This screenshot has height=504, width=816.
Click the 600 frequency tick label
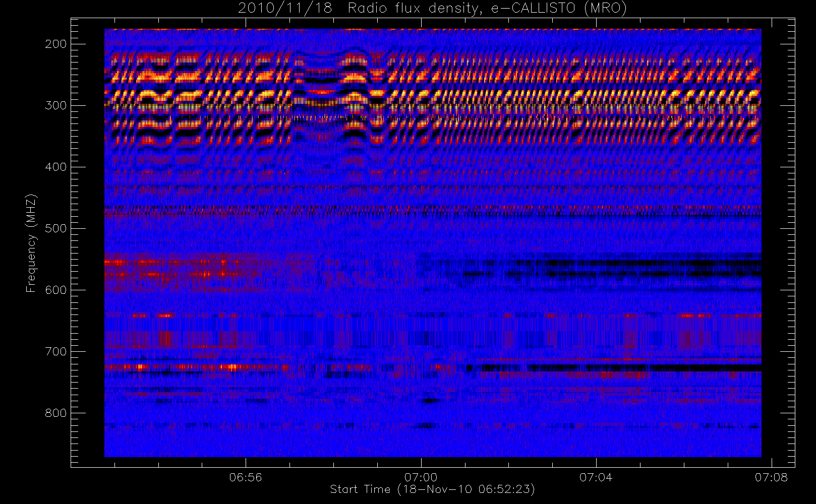tap(55, 290)
